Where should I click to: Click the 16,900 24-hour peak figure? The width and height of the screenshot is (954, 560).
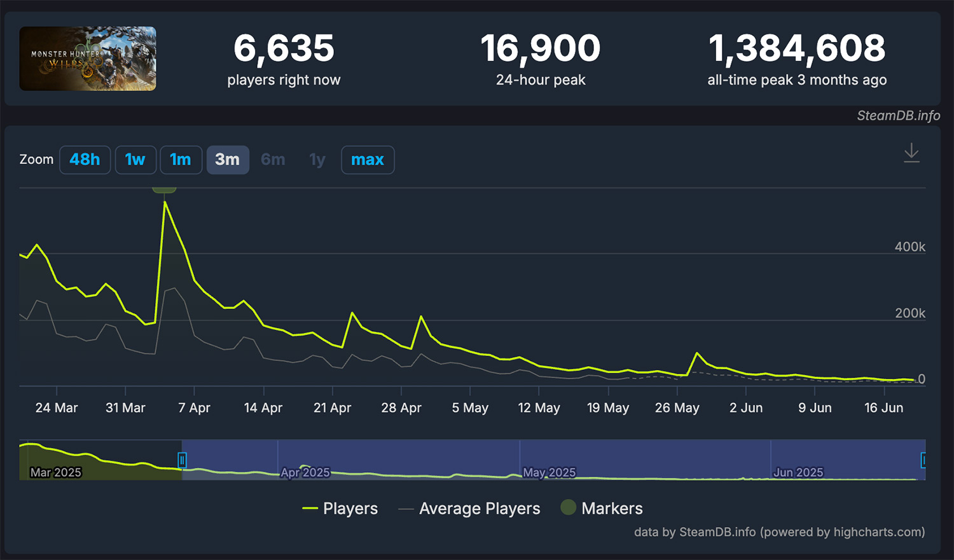click(541, 48)
